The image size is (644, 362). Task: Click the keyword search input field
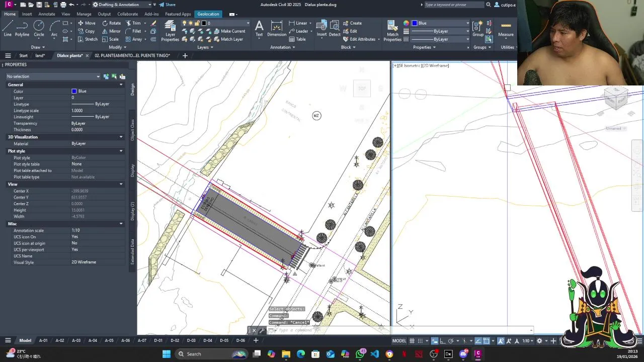point(454,5)
